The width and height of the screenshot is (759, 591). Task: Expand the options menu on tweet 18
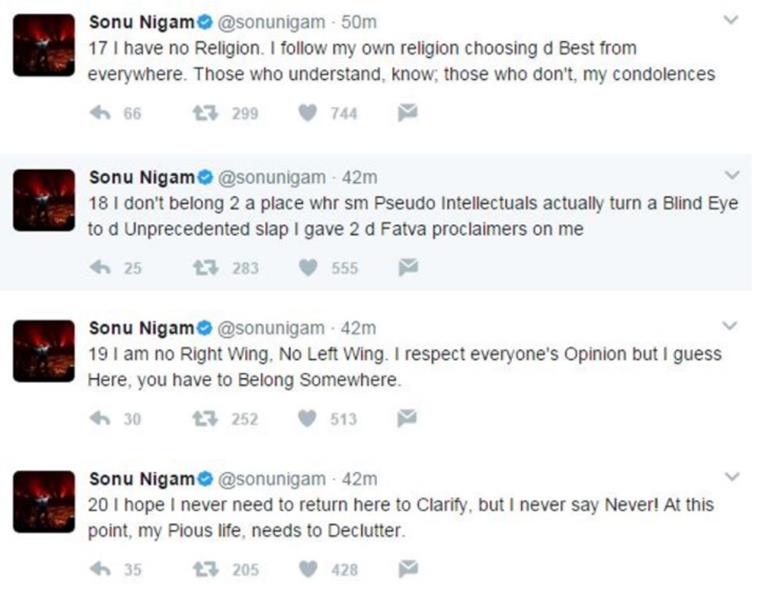pyautogui.click(x=731, y=174)
